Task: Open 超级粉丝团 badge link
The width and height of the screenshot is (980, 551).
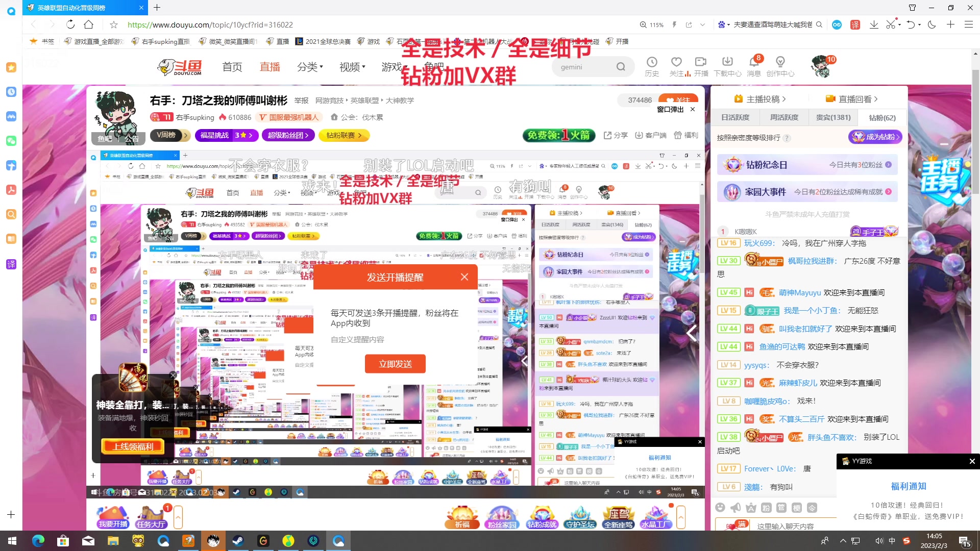Action: pyautogui.click(x=288, y=135)
